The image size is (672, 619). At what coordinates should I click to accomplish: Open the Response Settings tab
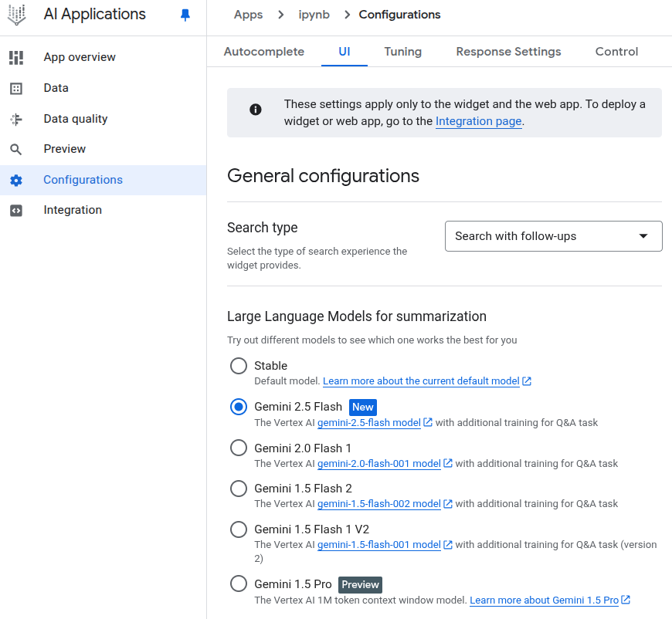pos(508,52)
